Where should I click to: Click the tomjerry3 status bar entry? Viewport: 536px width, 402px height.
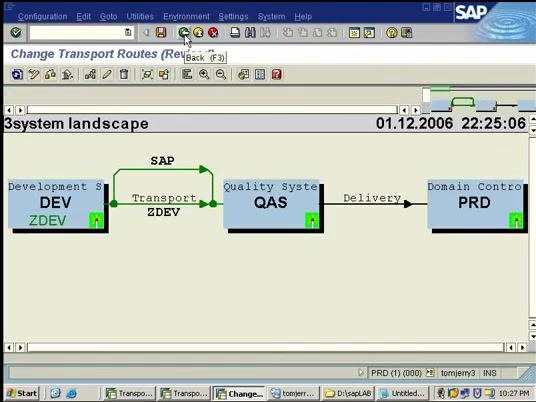[x=458, y=373]
